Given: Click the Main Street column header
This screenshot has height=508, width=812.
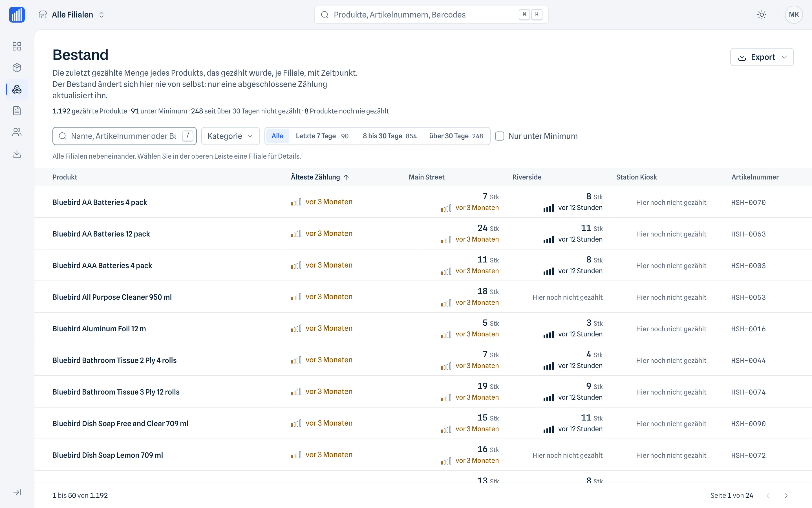Looking at the screenshot, I should (x=427, y=177).
